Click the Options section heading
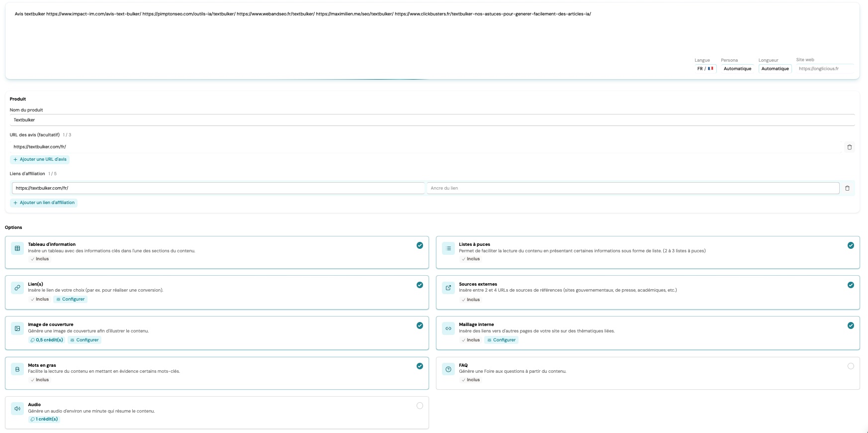 [13, 227]
